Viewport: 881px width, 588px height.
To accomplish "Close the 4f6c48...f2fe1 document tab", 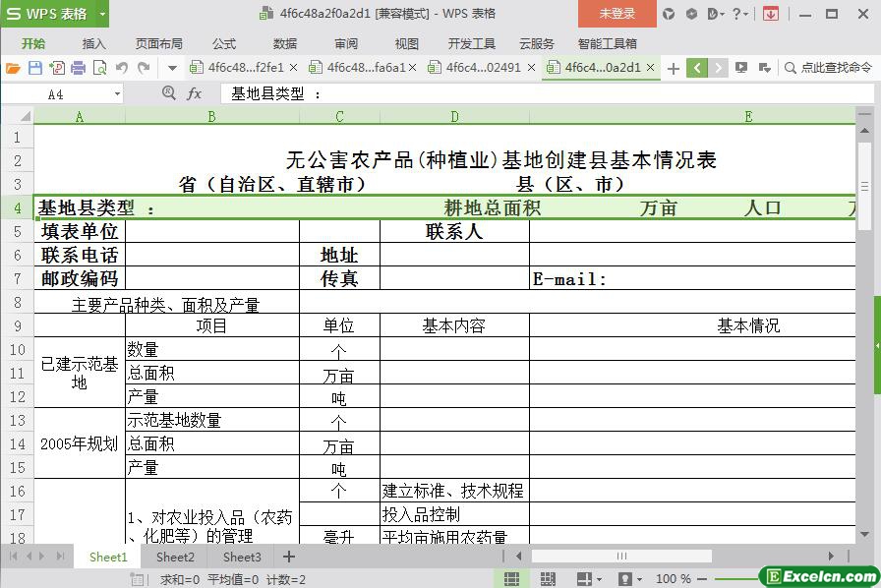I will pyautogui.click(x=293, y=68).
